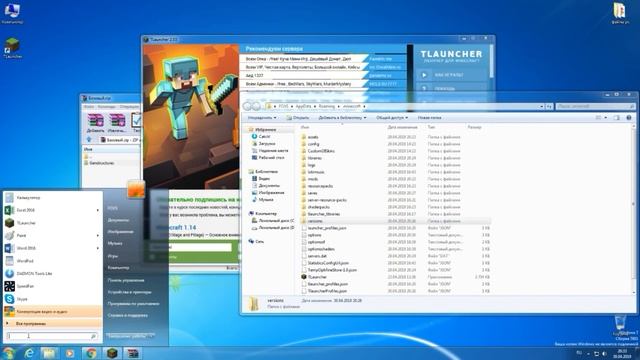Open Internet Explorer from the taskbar
Image resolution: width=640 pixels, height=360 pixels.
(x=29, y=353)
